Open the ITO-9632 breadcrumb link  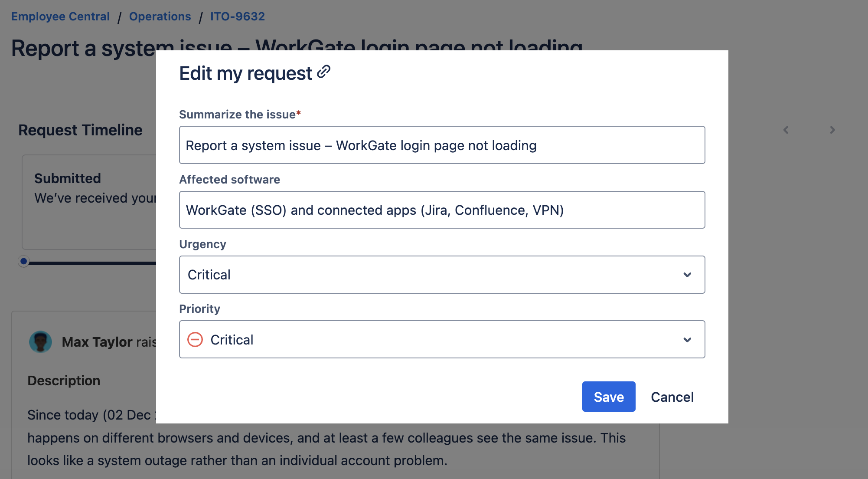(238, 16)
